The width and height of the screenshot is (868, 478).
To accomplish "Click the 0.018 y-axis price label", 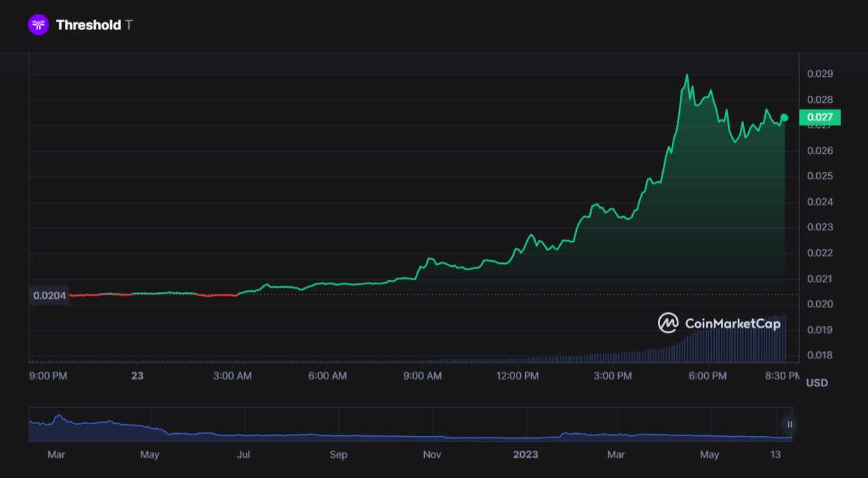I will 820,355.
